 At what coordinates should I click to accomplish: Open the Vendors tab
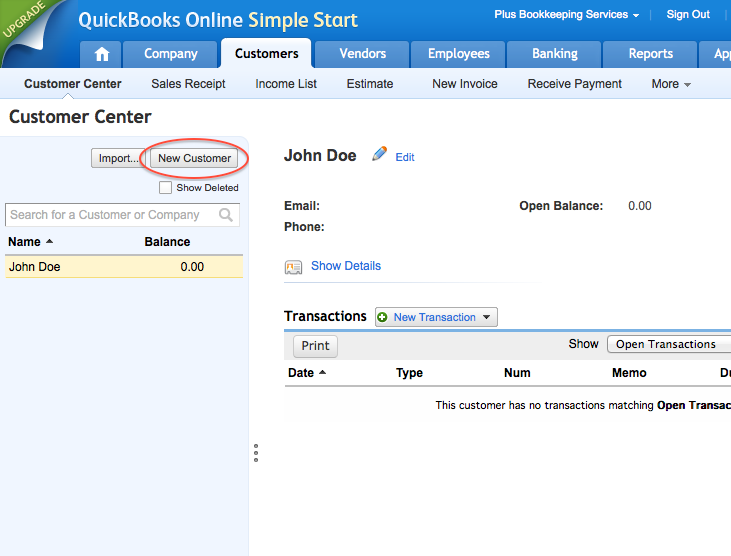click(362, 55)
